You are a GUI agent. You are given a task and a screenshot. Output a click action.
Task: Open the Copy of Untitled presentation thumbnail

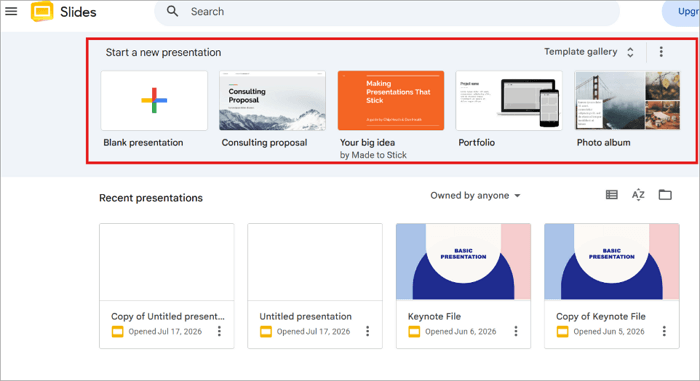click(167, 262)
